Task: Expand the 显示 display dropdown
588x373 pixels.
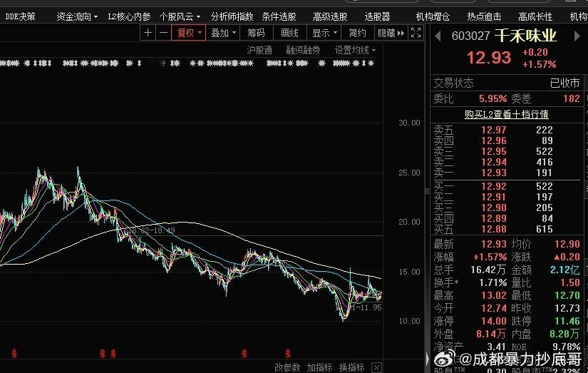Action: click(x=324, y=33)
